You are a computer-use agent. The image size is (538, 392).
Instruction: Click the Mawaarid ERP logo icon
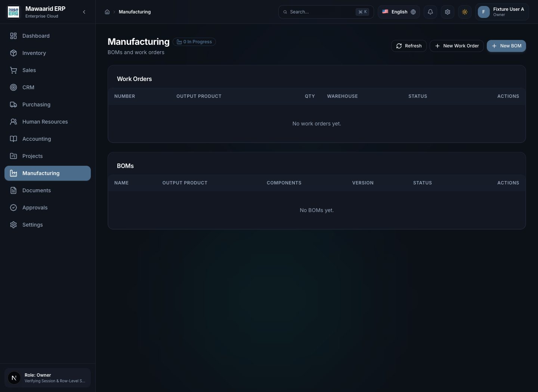click(x=13, y=12)
